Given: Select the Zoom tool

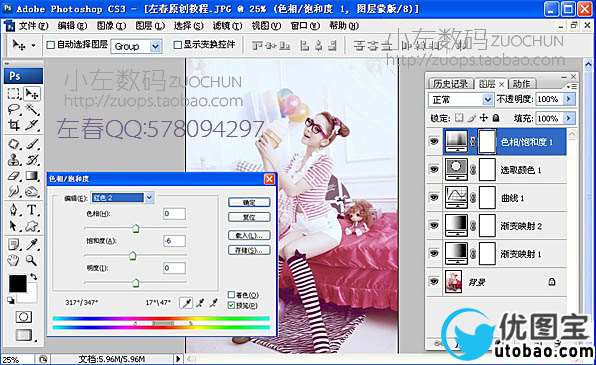Looking at the screenshot, I should pos(32,260).
